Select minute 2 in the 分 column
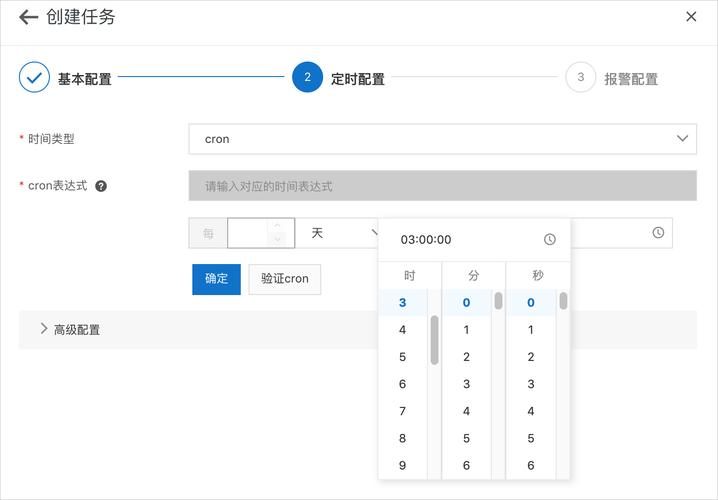Viewport: 718px width, 500px height. 466,357
